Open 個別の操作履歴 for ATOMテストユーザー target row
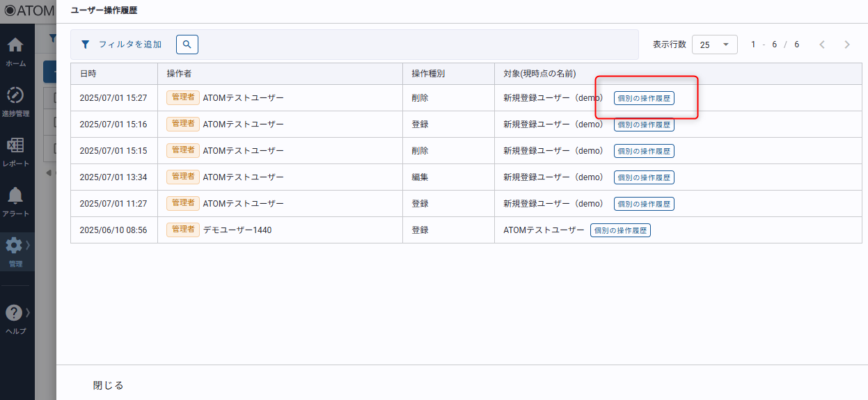This screenshot has width=868, height=400. pyautogui.click(x=620, y=230)
